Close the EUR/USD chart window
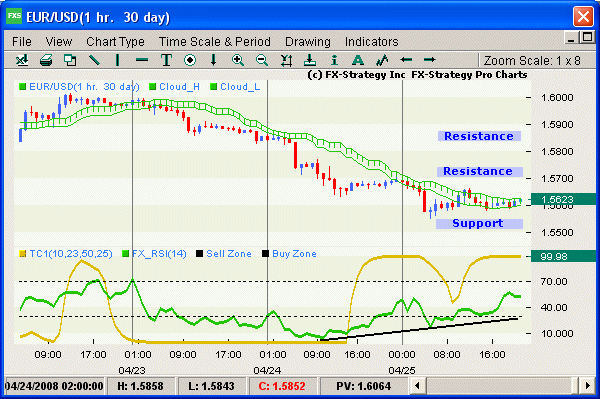The height and width of the screenshot is (399, 600). point(583,16)
